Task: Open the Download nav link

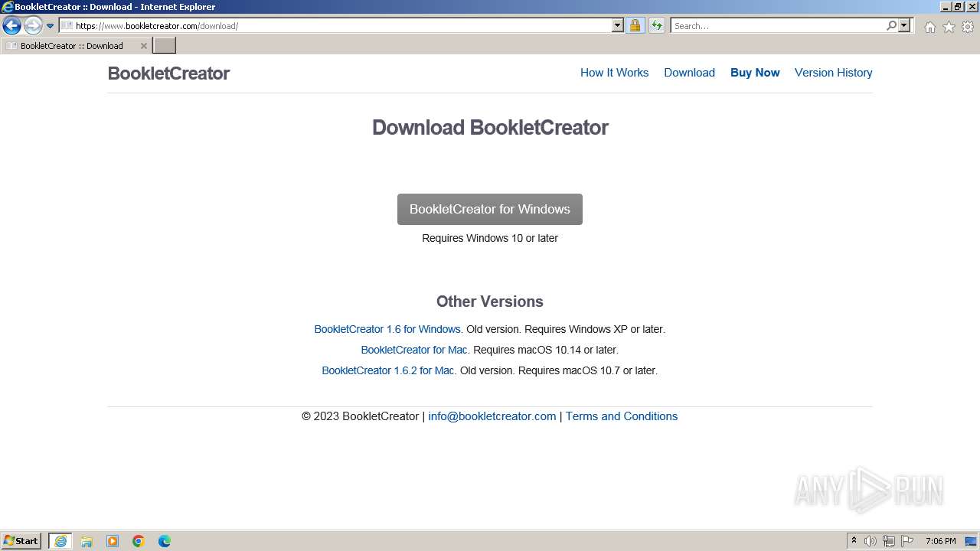Action: 689,73
